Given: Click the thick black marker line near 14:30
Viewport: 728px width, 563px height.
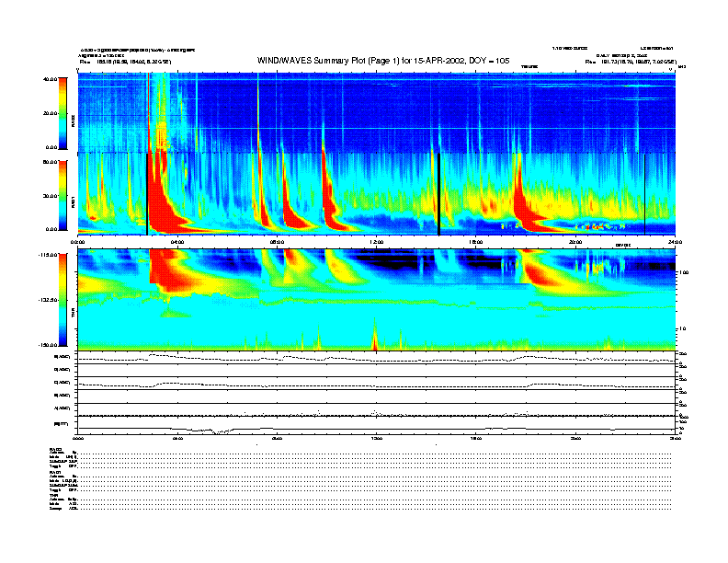Looking at the screenshot, I should click(438, 194).
